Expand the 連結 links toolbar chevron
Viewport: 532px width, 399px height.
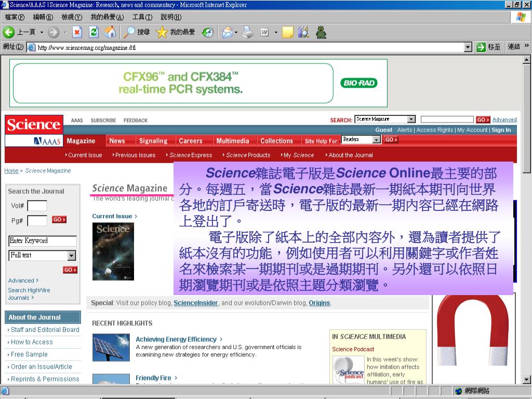pos(527,46)
